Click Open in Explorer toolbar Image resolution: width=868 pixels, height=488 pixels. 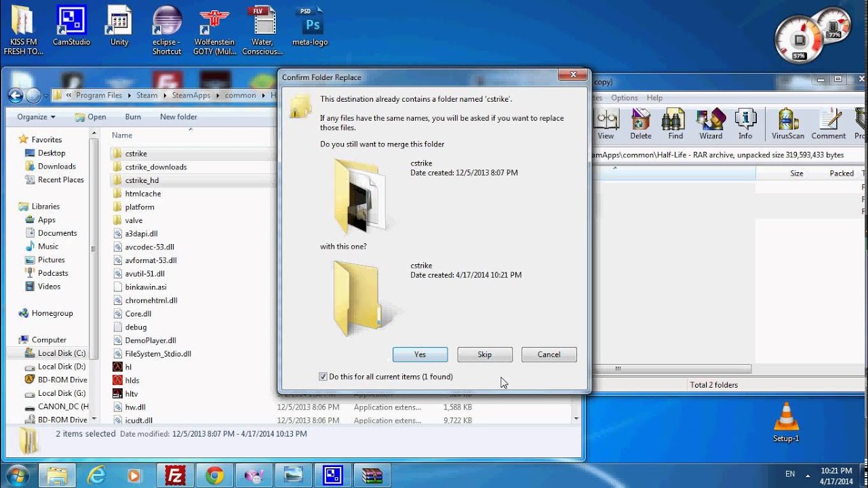(x=90, y=117)
